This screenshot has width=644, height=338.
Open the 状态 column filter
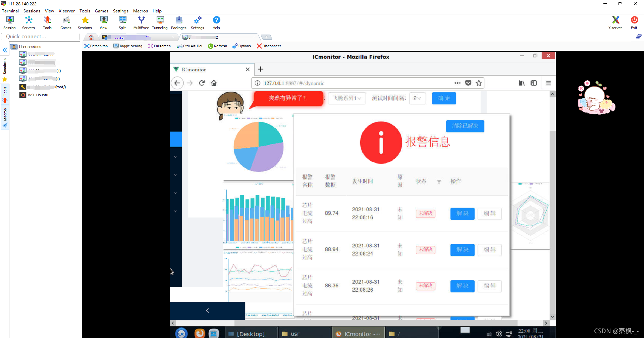(x=439, y=182)
